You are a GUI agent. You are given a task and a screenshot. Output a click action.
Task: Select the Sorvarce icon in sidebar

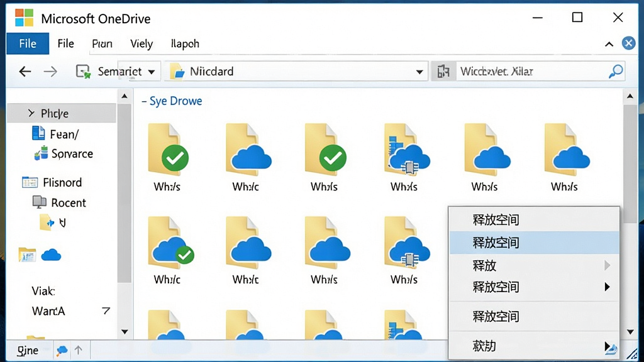click(41, 153)
